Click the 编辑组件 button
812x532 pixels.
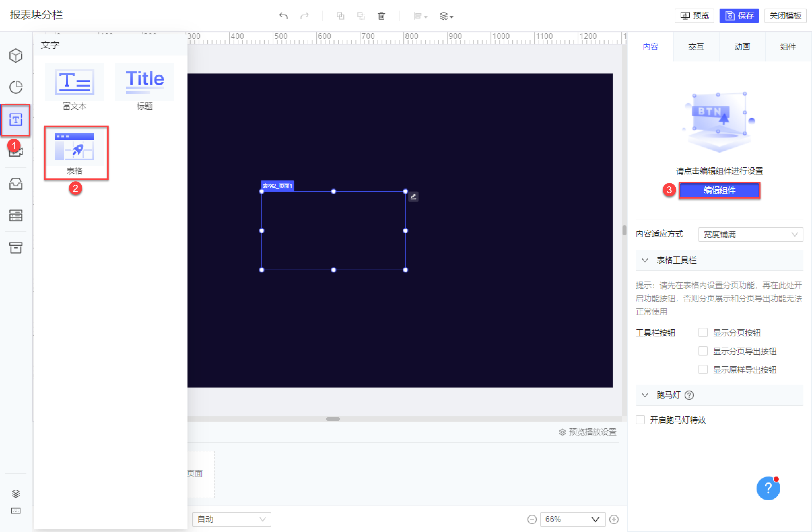click(719, 190)
